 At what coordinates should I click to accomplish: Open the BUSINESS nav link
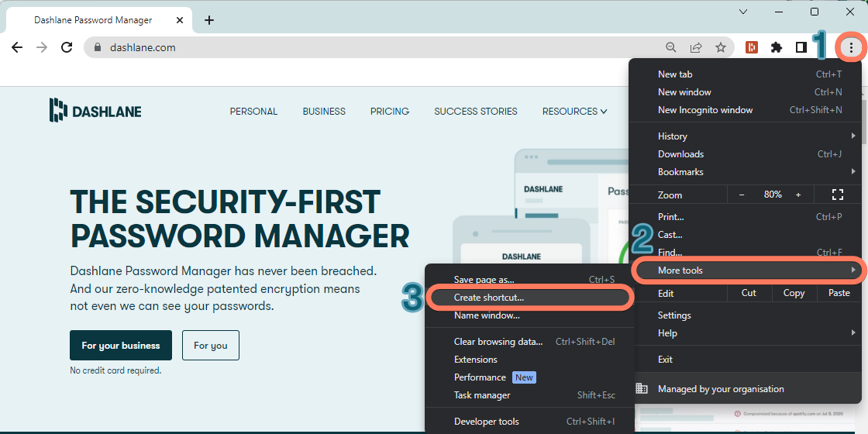[324, 112]
